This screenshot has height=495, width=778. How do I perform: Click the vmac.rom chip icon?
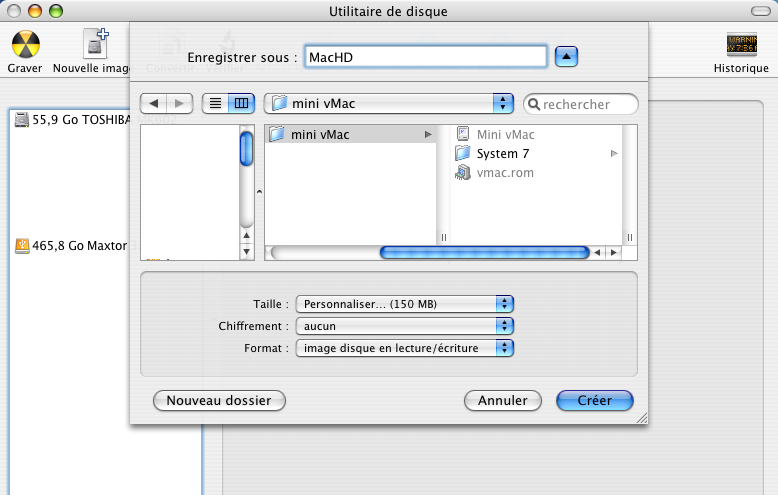tap(463, 173)
